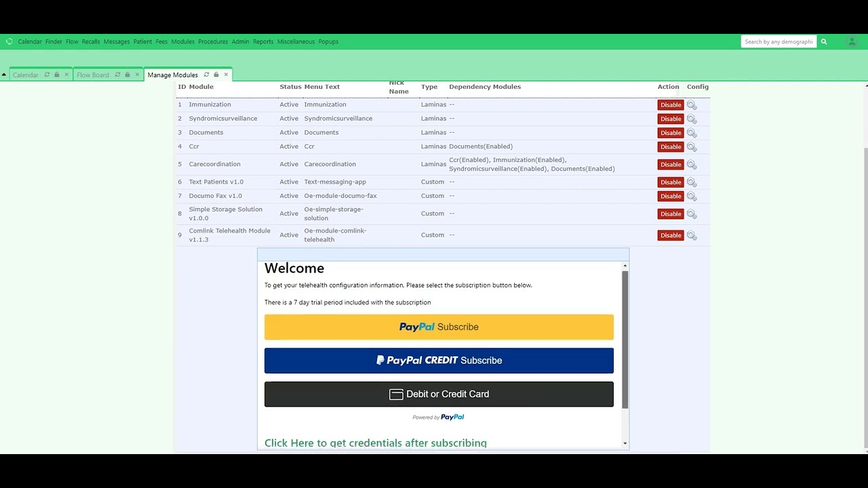Open the Recalls menu

[x=91, y=41]
